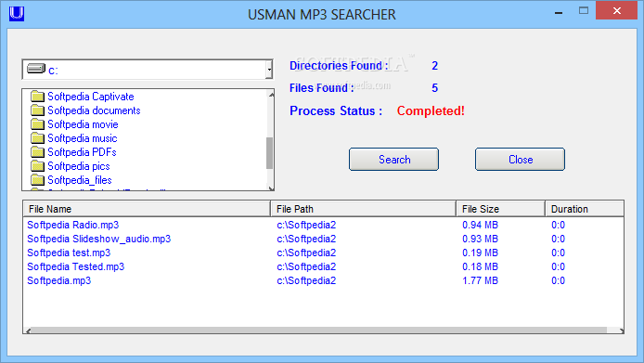This screenshot has width=644, height=363.
Task: Open the drive selection dropdown arrow
Action: coord(269,70)
